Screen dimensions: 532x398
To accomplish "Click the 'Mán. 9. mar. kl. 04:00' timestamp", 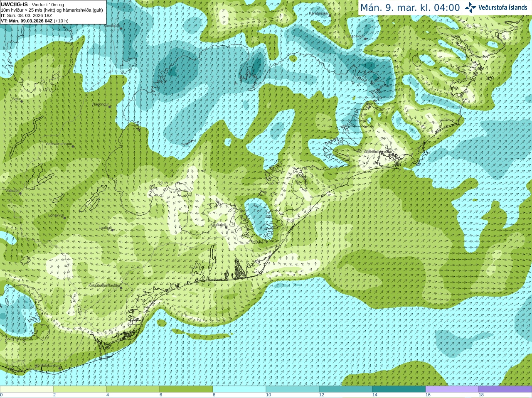I will click(x=410, y=7).
